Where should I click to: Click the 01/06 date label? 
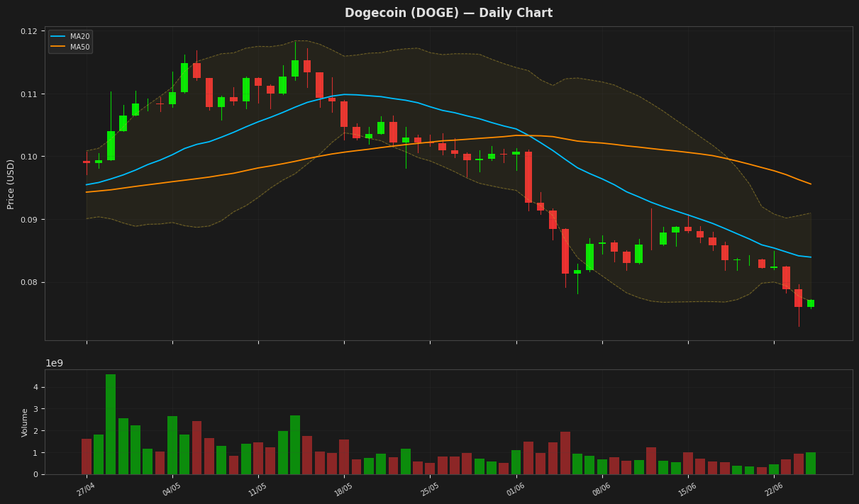coord(516,489)
